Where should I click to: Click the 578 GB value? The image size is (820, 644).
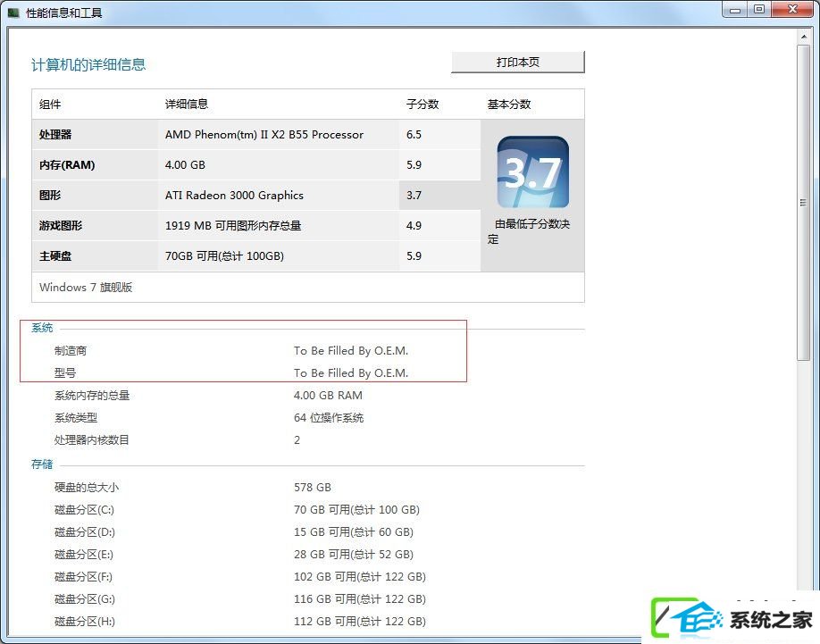coord(313,487)
